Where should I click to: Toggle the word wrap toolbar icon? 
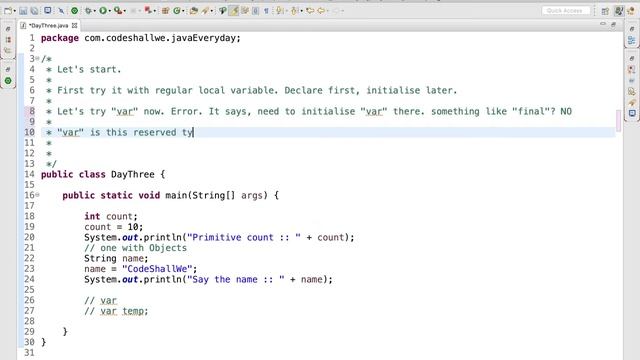click(245, 11)
